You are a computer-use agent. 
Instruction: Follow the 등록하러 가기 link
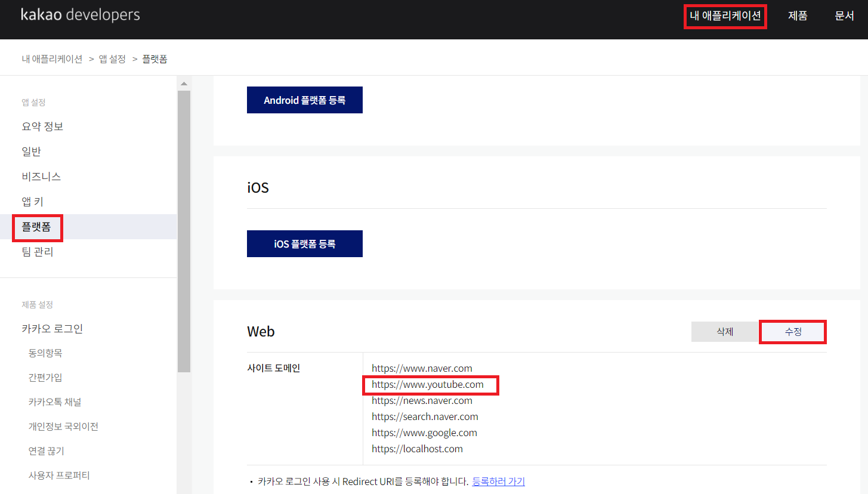(498, 481)
